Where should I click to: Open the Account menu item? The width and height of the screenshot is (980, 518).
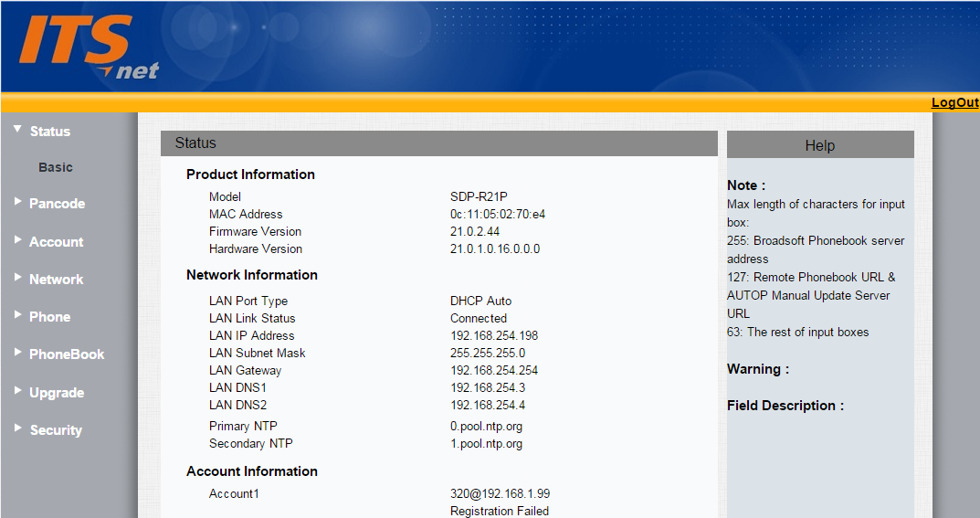click(56, 242)
